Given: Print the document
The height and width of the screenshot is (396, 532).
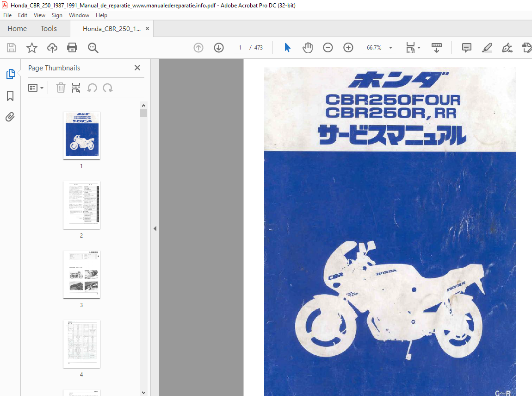Looking at the screenshot, I should (x=72, y=48).
